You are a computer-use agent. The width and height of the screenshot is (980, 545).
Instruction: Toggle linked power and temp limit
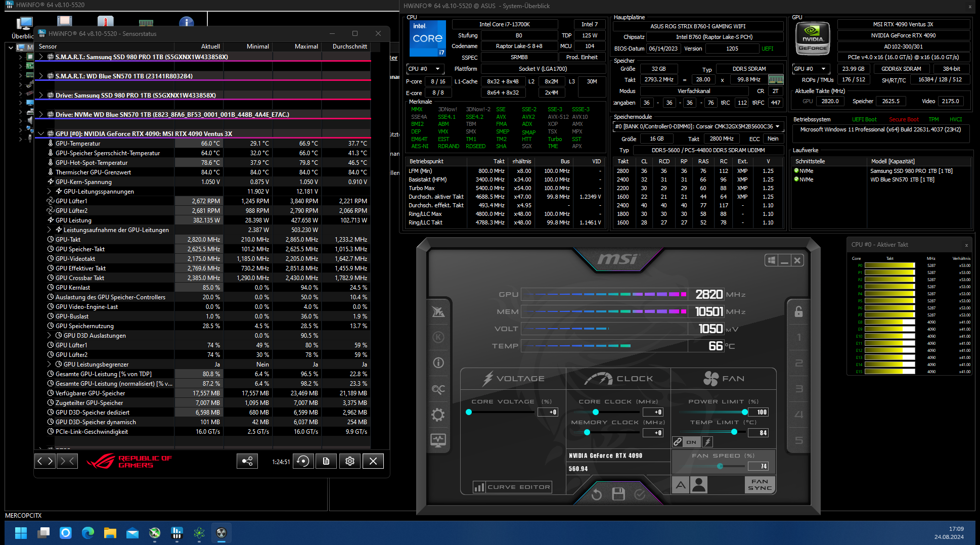678,442
